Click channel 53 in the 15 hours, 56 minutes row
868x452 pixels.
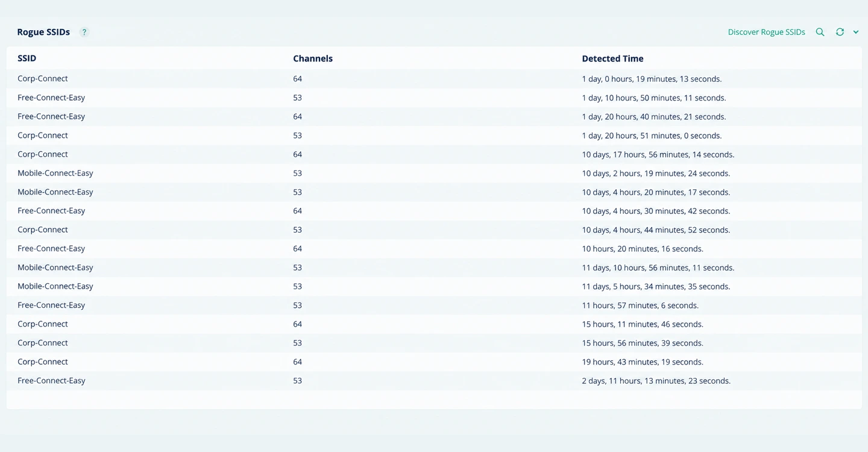click(x=298, y=343)
